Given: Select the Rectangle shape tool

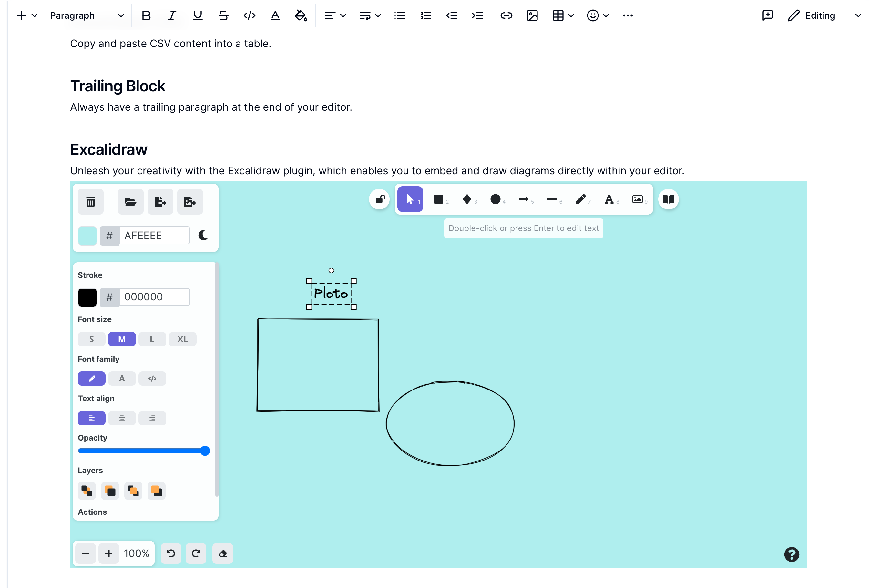Looking at the screenshot, I should coord(439,199).
